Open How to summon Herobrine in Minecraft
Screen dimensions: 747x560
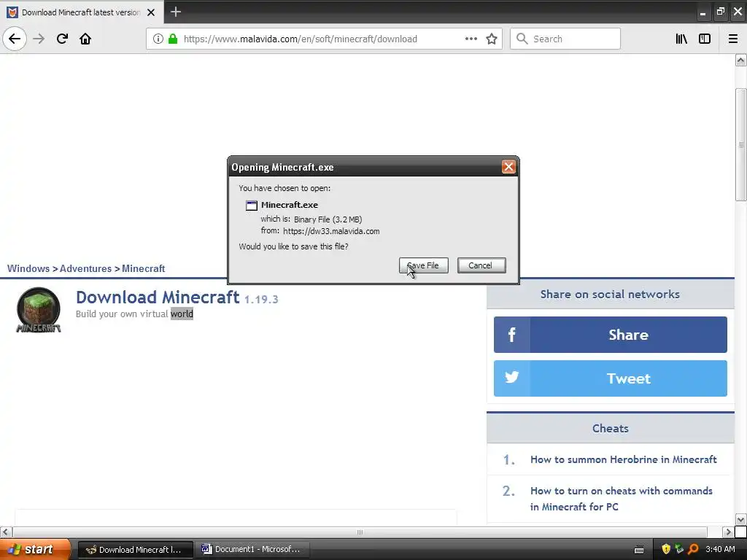pyautogui.click(x=623, y=459)
